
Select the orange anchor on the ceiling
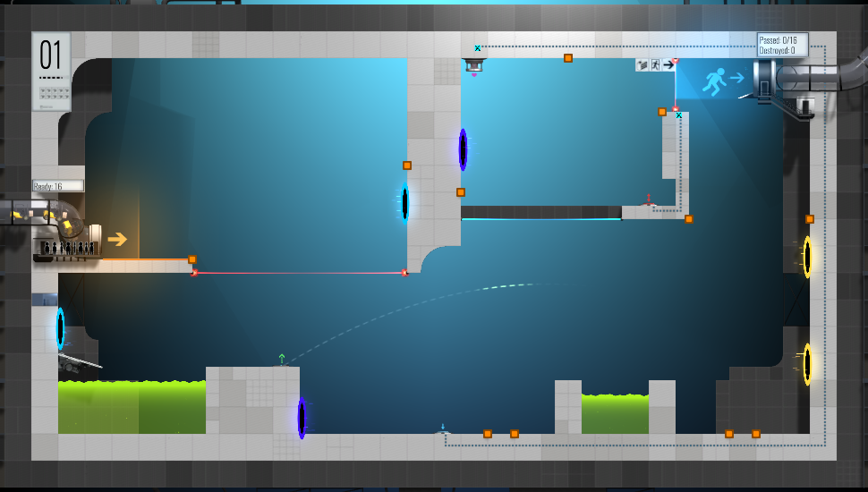[568, 58]
